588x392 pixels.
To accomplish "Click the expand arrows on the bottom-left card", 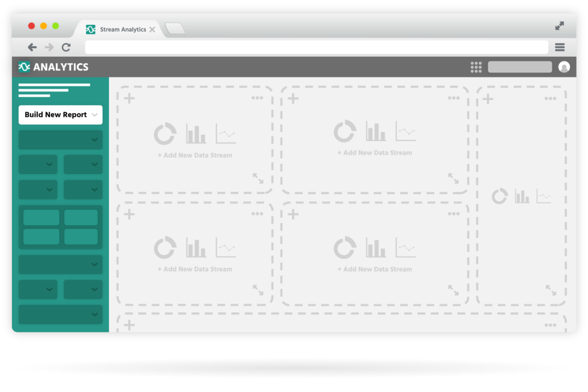I will (258, 290).
